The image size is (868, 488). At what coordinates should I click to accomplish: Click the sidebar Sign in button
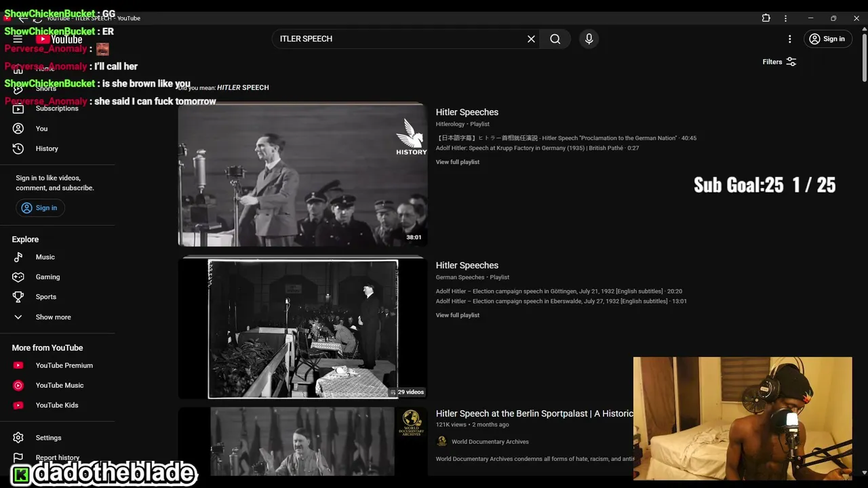click(40, 208)
